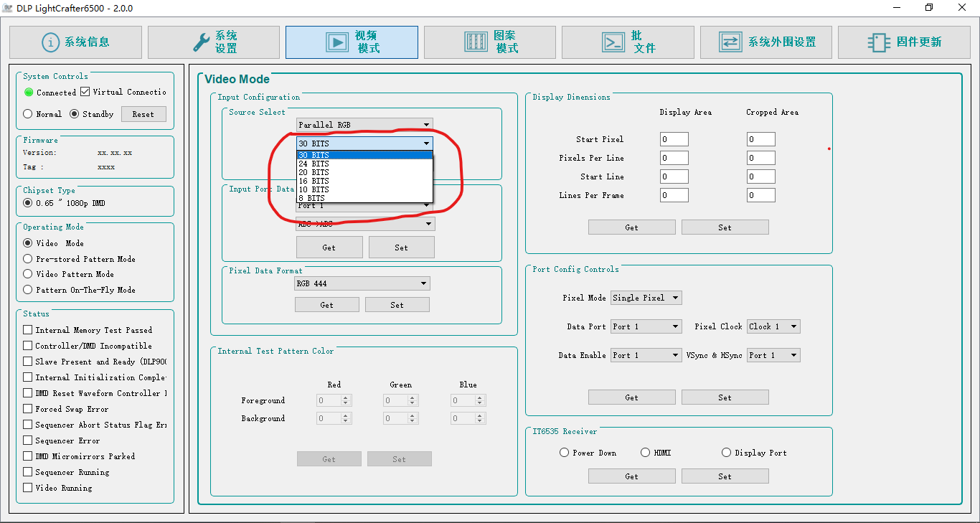Click Display Area Start Pixel field
Screen dimensions: 980x523
674,139
